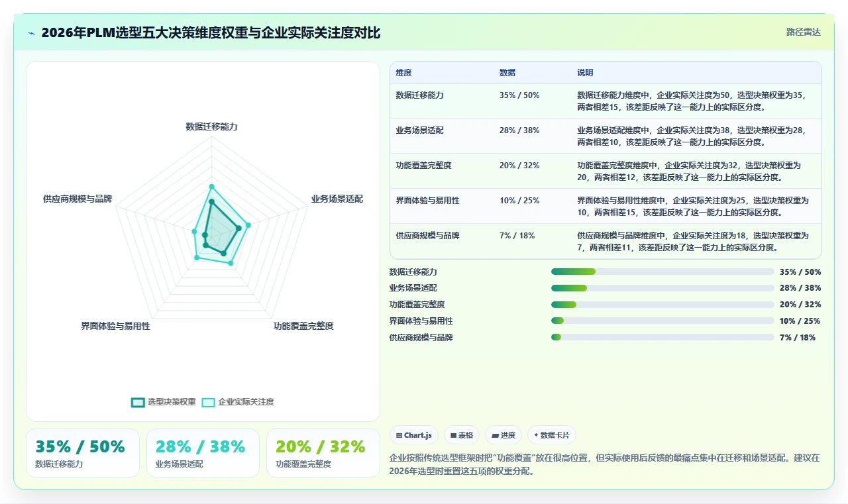848x504 pixels.
Task: Open the 20% / 32% 功能覆盖完整度 stat card
Action: [x=323, y=453]
